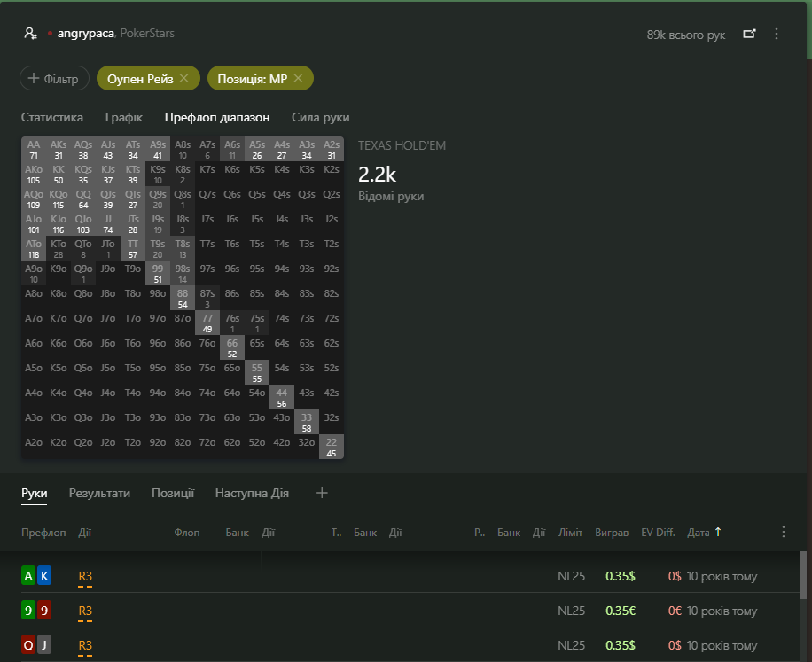Open the Результати tab
This screenshot has width=812, height=662.
tap(99, 494)
